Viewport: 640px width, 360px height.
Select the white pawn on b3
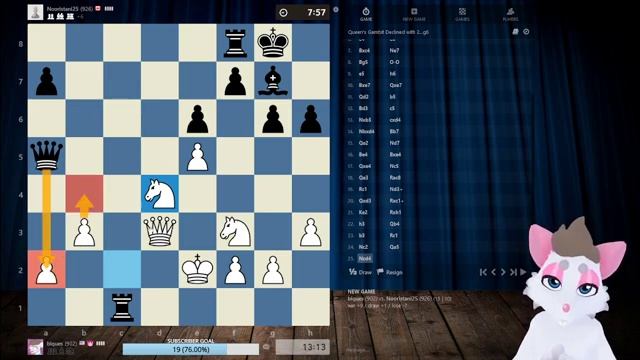(x=84, y=231)
